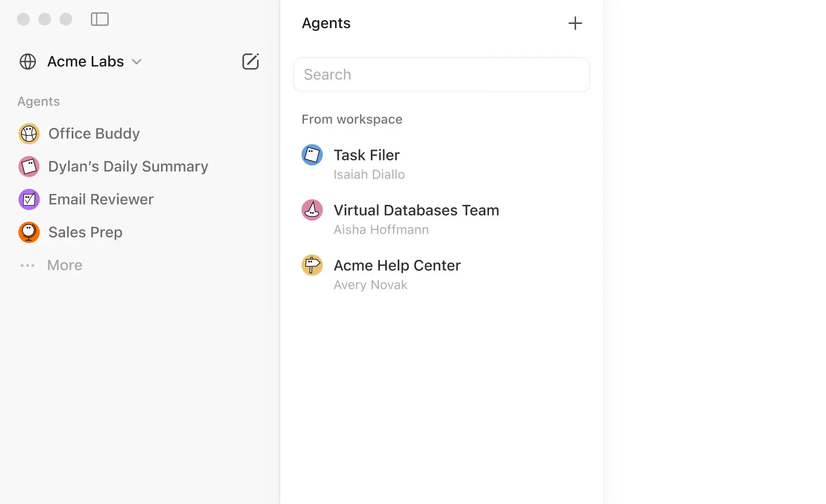The image size is (826, 504).
Task: Create a new agent with the plus button
Action: click(x=575, y=23)
